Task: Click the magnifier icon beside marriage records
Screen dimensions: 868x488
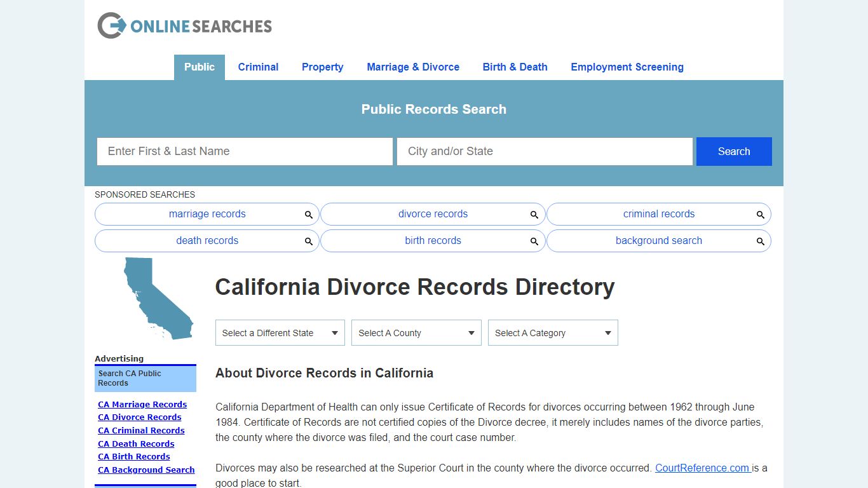Action: [309, 214]
